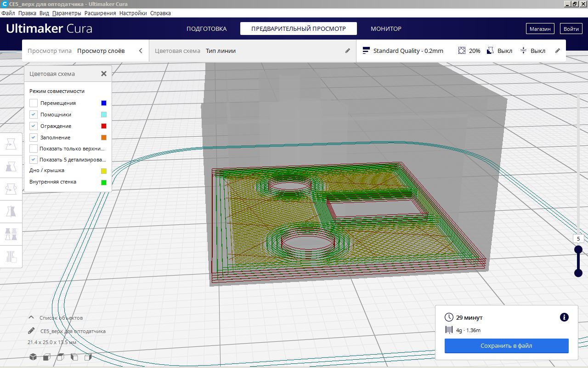Collapse the Список объектов list
Screen dimensions: 588x368
click(x=31, y=317)
